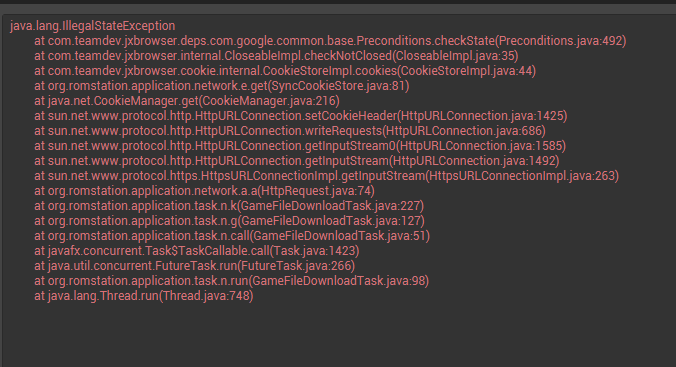Click the SyncCookieStore.java:81 trace line
676x367 pixels.
tap(222, 86)
